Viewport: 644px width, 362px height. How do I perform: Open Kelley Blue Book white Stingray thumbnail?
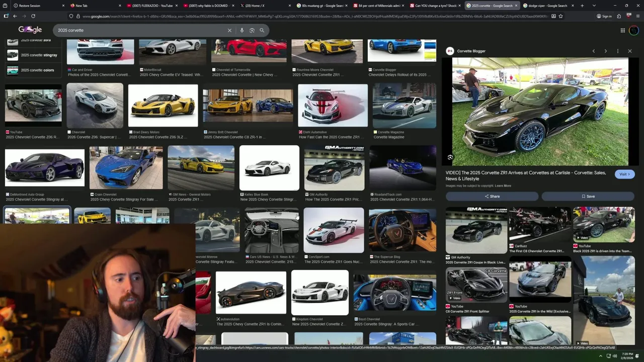pos(269,168)
